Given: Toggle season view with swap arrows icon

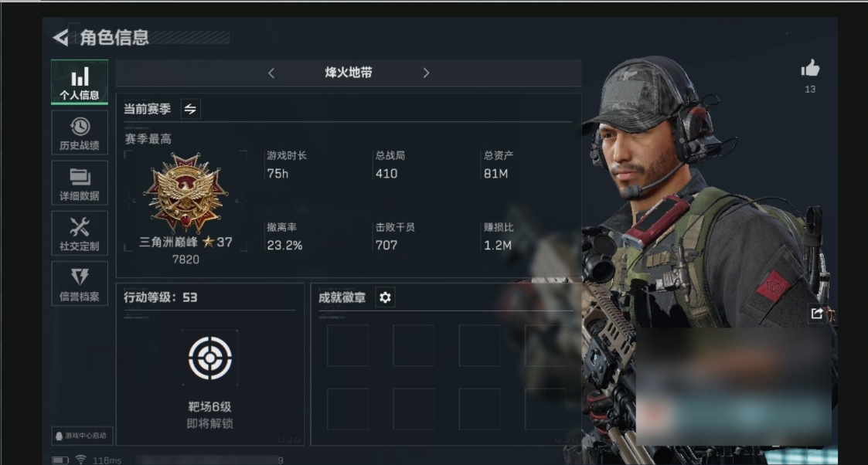Looking at the screenshot, I should (190, 109).
